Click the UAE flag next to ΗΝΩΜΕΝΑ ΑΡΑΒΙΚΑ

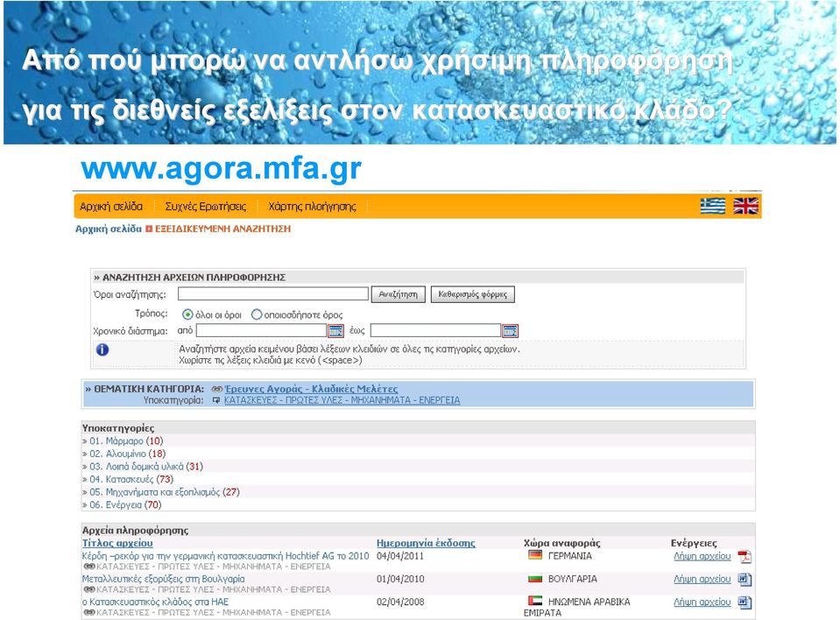(x=535, y=601)
